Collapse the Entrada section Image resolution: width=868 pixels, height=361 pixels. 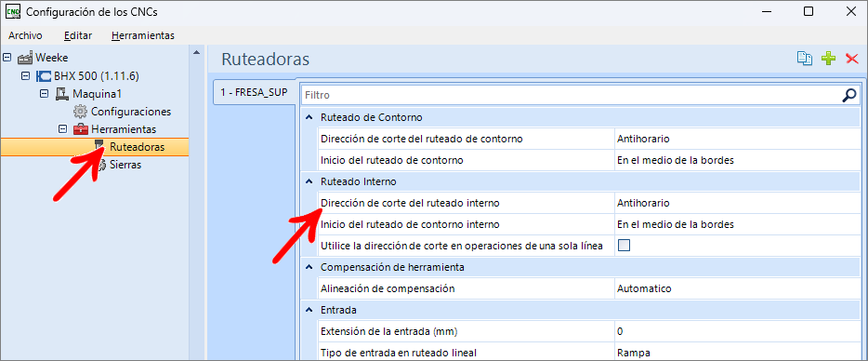pos(309,310)
